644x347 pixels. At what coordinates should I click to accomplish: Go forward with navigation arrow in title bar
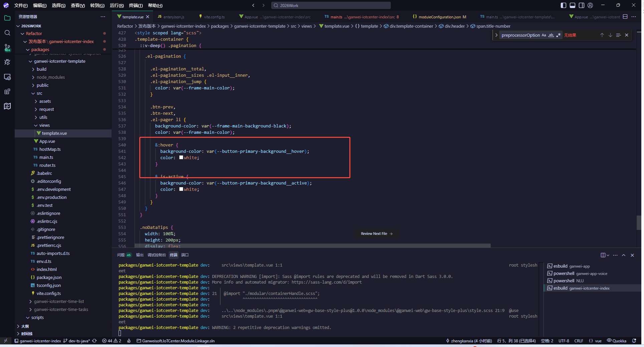coord(263,5)
